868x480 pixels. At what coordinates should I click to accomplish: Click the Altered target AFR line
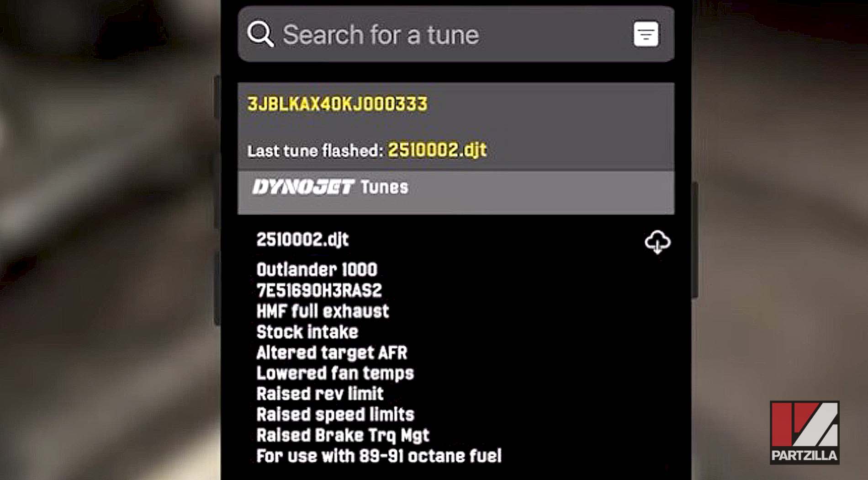pos(332,353)
